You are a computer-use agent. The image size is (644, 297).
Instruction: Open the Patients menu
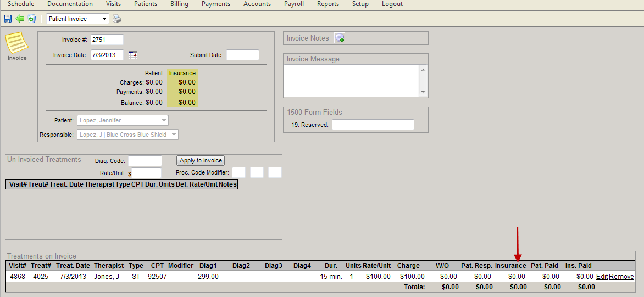coord(146,4)
